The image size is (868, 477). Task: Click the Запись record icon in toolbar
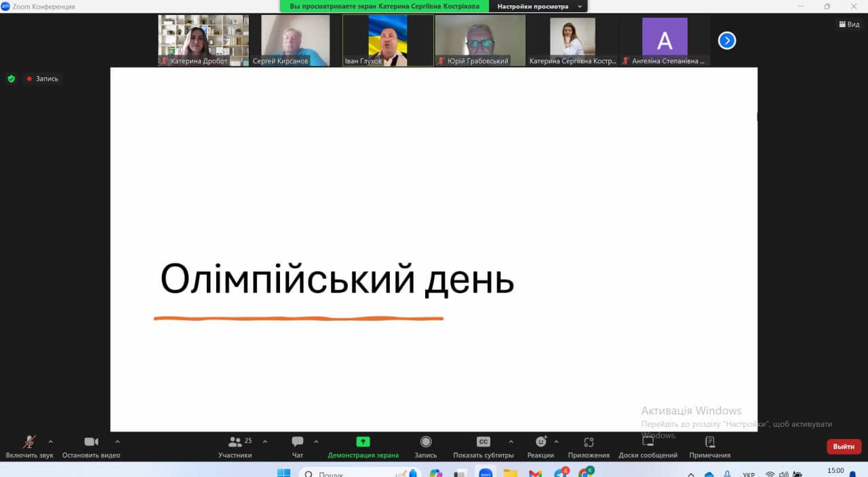426,442
